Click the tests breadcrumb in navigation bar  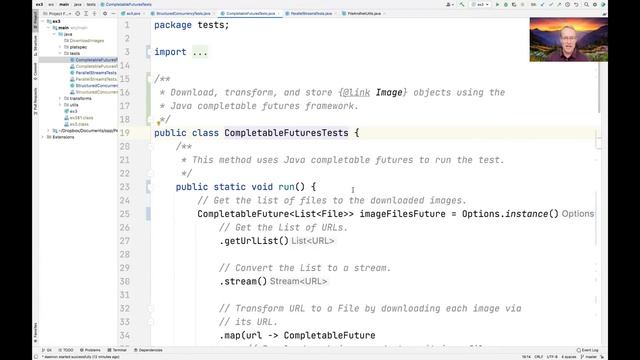click(x=91, y=4)
